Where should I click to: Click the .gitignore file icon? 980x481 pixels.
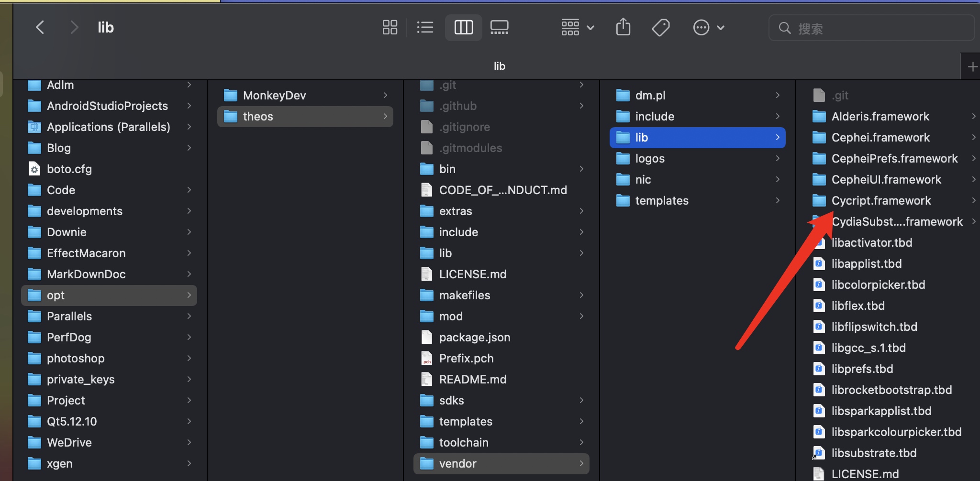pos(427,127)
